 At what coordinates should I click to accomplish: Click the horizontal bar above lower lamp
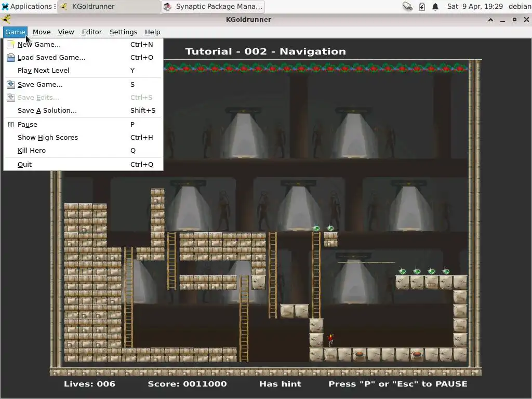(366, 262)
